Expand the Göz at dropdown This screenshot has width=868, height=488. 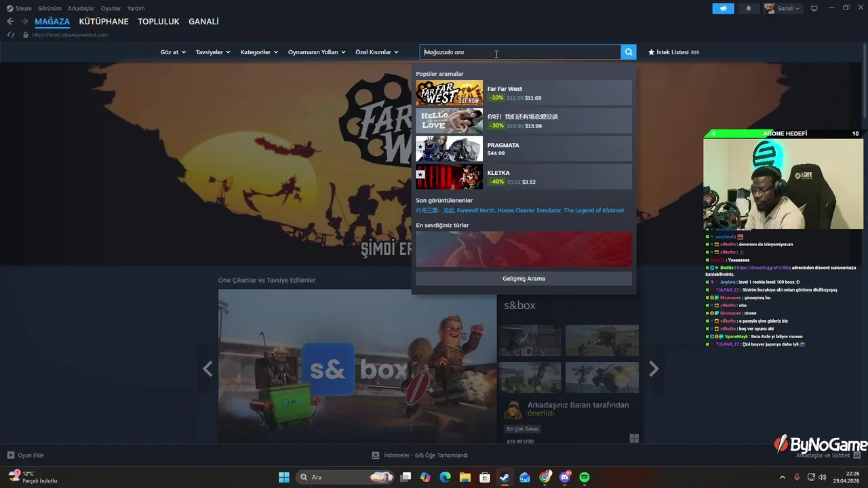173,52
